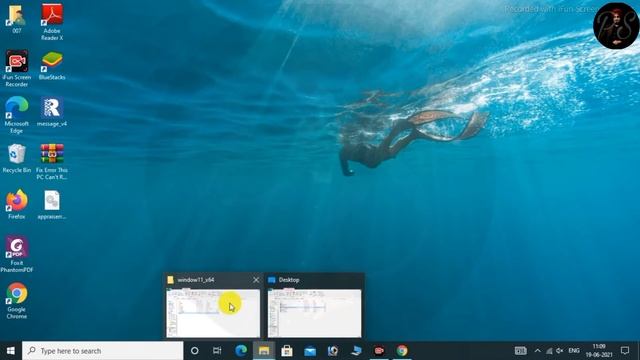This screenshot has width=640, height=360.
Task: Open the Action Center notifications icon
Action: coord(624,351)
